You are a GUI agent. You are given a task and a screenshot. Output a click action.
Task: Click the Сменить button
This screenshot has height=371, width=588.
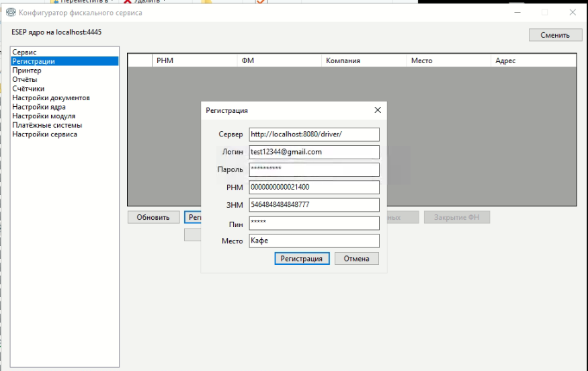pyautogui.click(x=555, y=35)
